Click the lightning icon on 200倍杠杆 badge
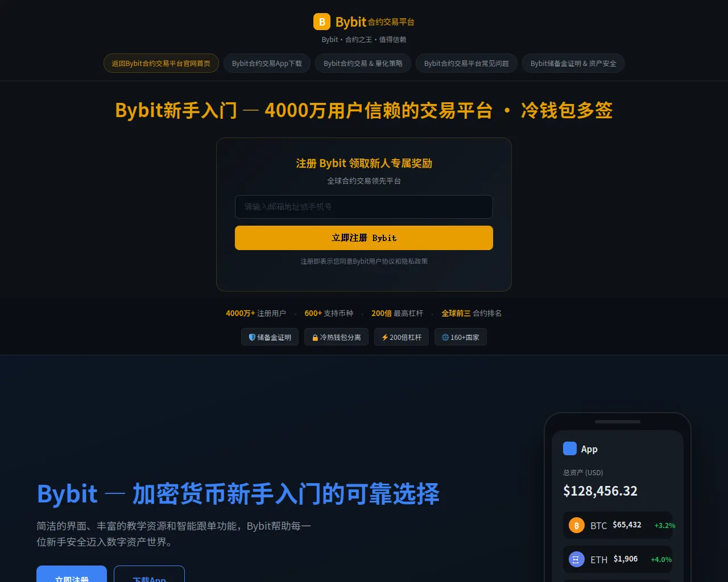The image size is (728, 582). (x=385, y=337)
